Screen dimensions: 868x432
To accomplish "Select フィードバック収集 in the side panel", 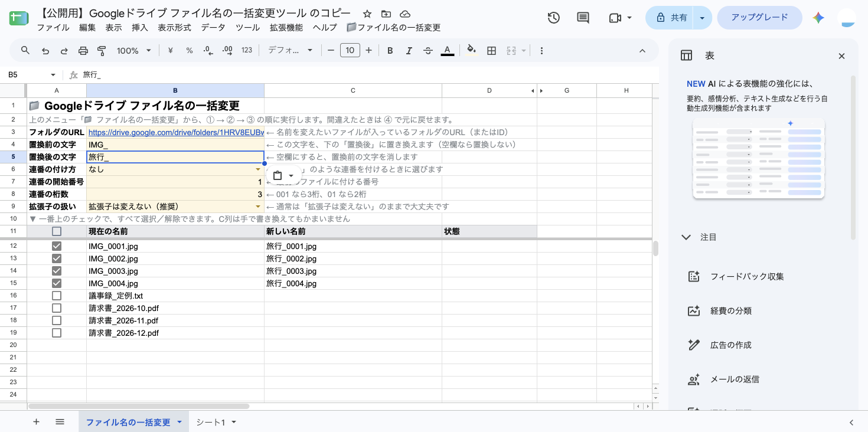I will (x=747, y=277).
